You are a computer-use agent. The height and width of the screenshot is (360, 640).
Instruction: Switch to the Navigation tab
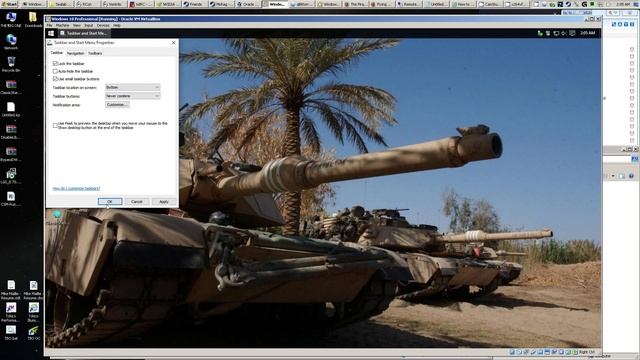pyautogui.click(x=76, y=53)
